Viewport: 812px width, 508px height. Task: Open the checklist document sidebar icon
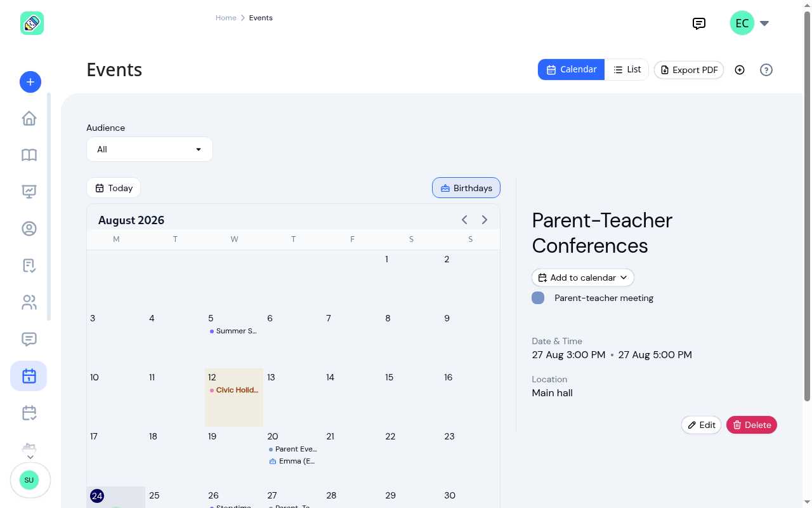point(29,265)
